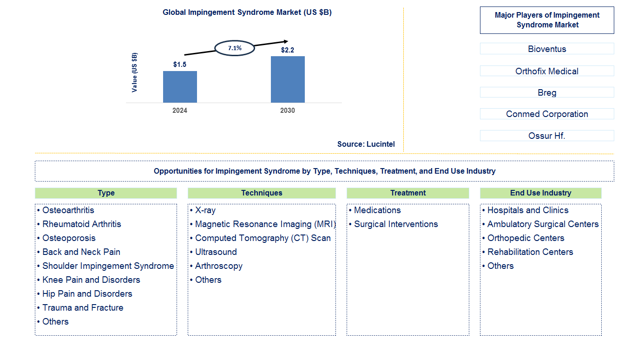Select the Orthofix Medical player box
The width and height of the screenshot is (644, 345).
547,71
